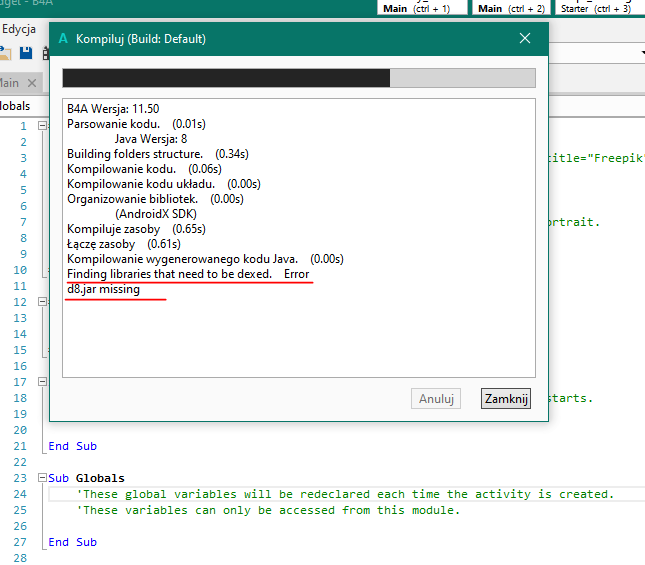
Task: Click the B4A logo in dialog title
Action: tap(64, 39)
